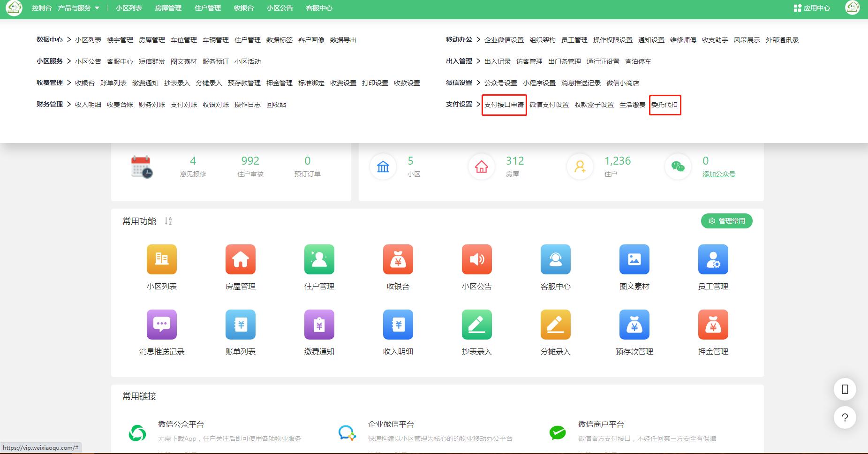Screen dimensions: 868x454
Task: Open the 客服中心 customer service icon
Action: point(555,259)
